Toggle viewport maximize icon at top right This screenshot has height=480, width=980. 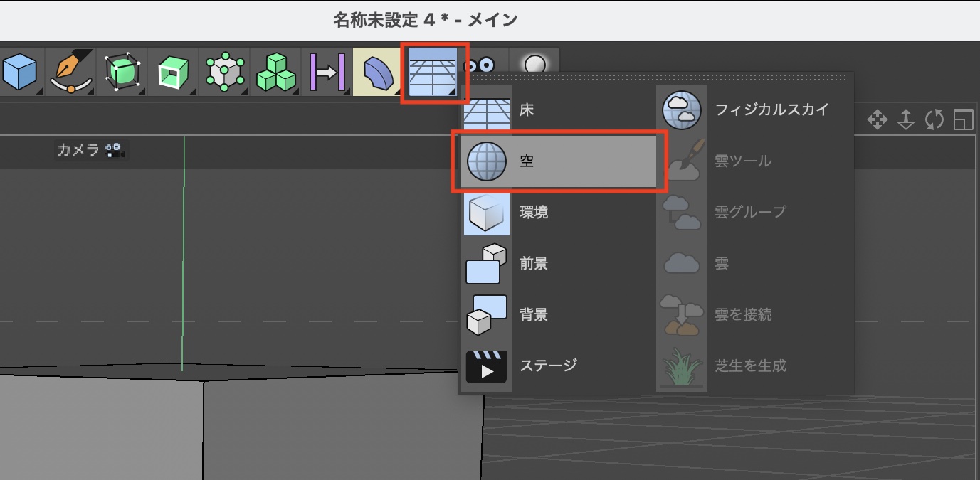click(963, 120)
